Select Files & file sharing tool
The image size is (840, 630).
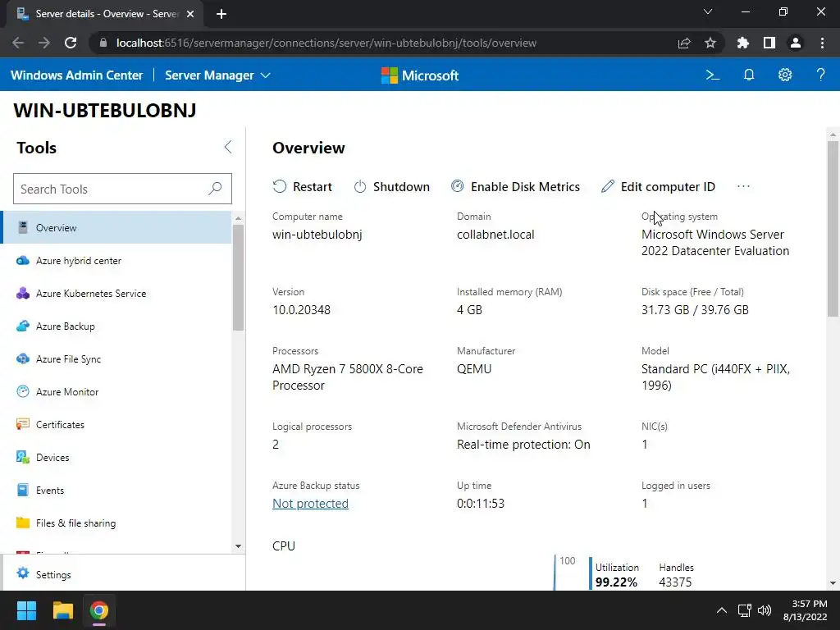116,523
